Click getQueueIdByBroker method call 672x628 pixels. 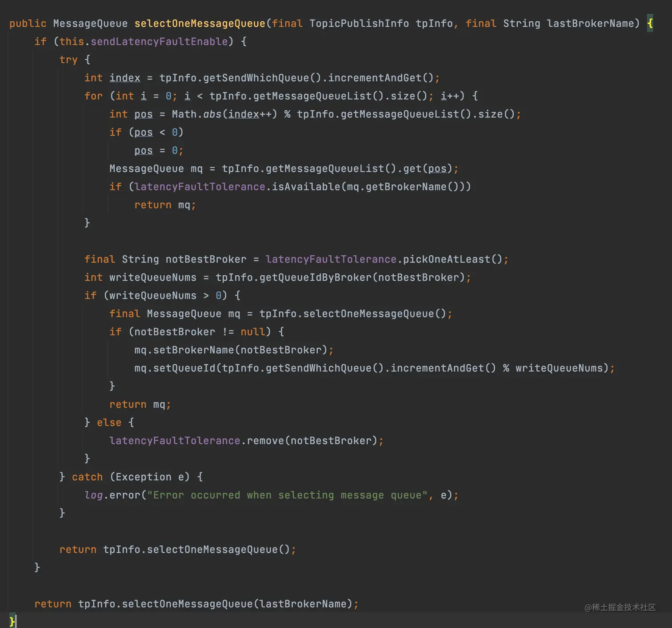[315, 278]
